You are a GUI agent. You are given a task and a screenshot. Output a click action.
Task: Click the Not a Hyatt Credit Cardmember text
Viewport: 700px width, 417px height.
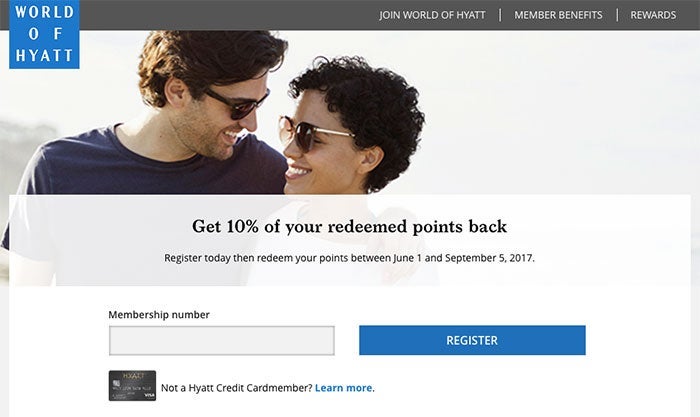[237, 388]
